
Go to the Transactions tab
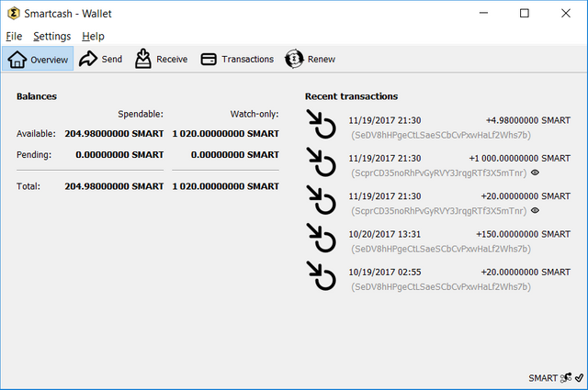click(237, 59)
